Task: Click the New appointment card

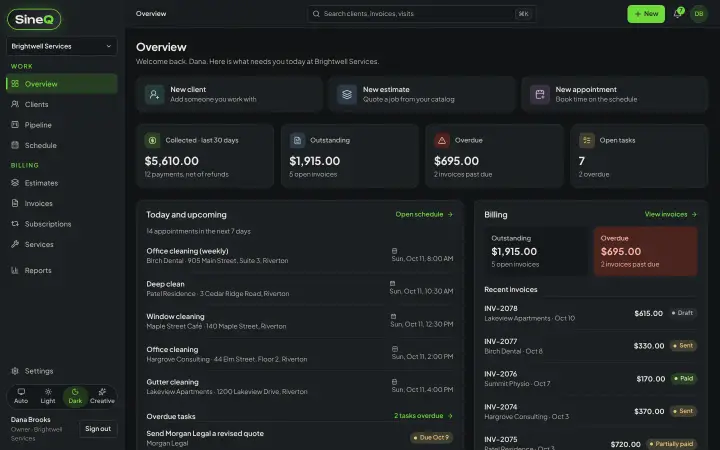Action: [614, 94]
